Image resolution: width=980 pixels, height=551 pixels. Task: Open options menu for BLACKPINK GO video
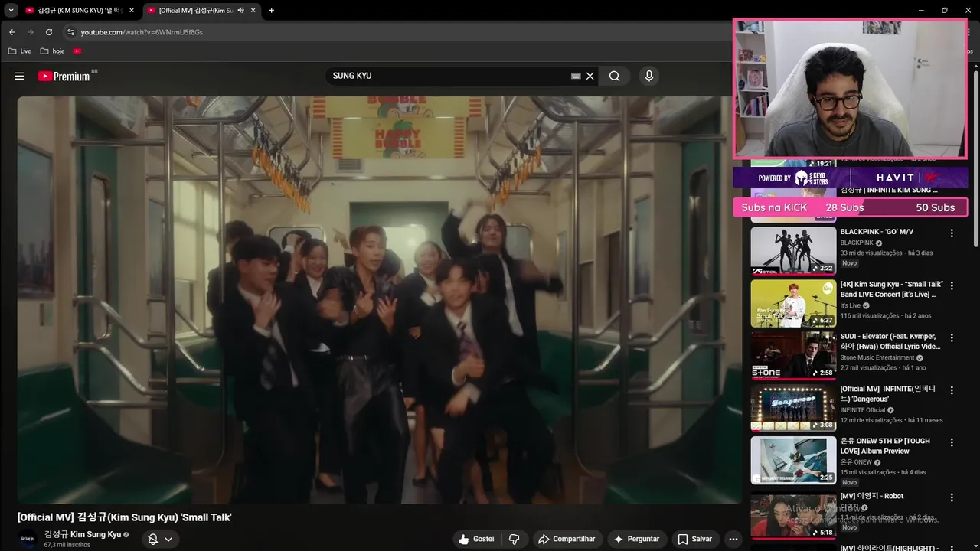tap(952, 233)
